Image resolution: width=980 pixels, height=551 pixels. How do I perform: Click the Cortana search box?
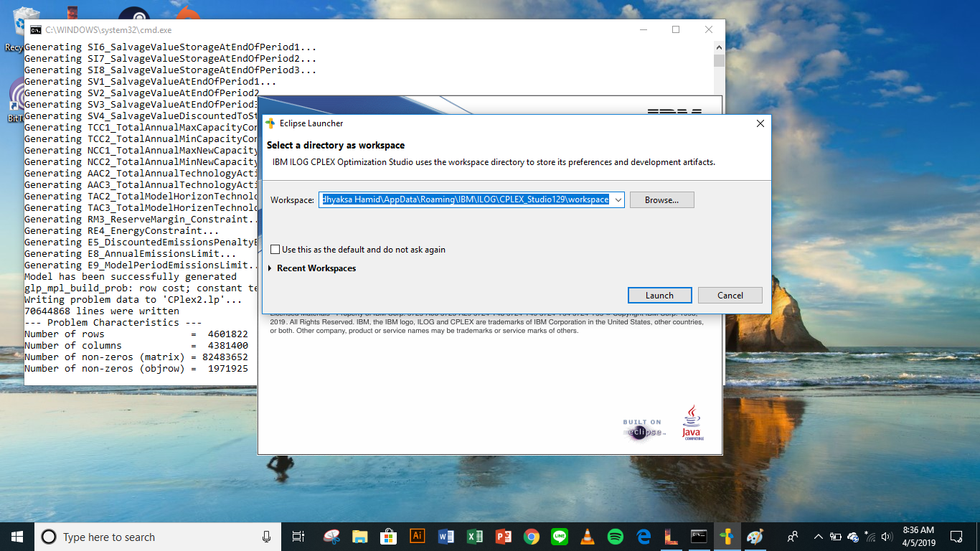click(x=158, y=537)
